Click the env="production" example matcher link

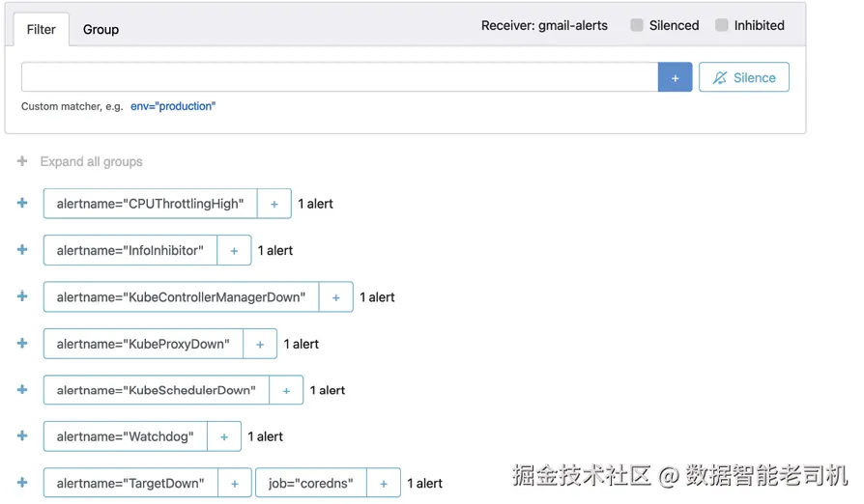(173, 106)
